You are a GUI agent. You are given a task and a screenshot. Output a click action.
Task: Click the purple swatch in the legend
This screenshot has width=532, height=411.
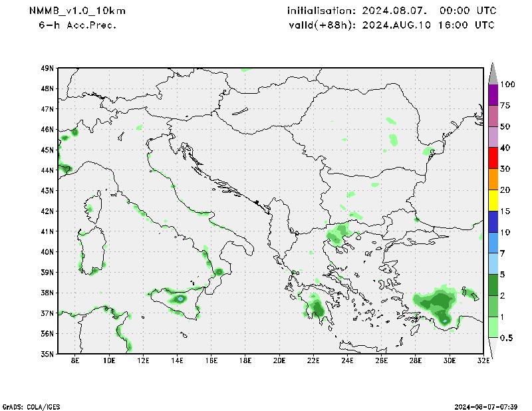click(x=493, y=94)
